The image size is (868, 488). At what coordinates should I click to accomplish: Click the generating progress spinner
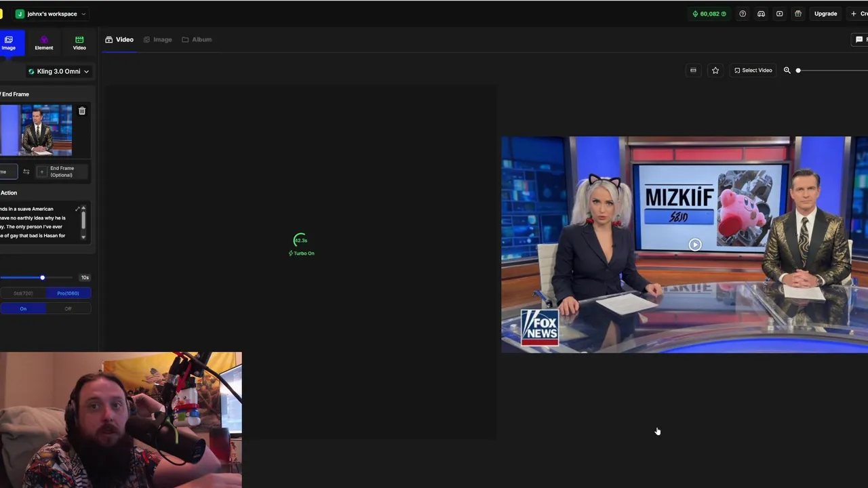click(x=300, y=240)
